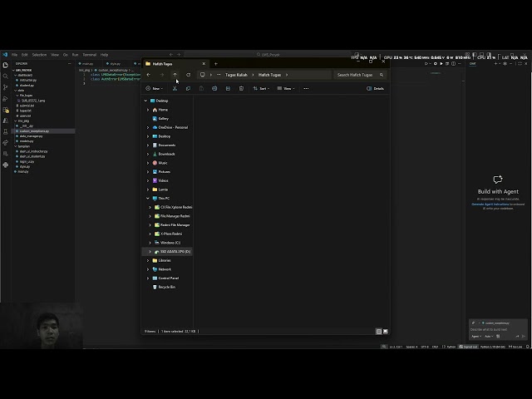Open models.py in VS Code explorer
Image resolution: width=532 pixels, height=399 pixels.
pyautogui.click(x=27, y=141)
